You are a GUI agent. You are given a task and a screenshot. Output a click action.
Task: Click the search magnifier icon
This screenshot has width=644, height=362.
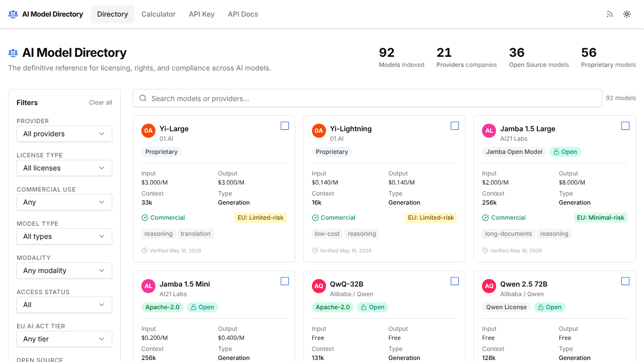click(143, 99)
